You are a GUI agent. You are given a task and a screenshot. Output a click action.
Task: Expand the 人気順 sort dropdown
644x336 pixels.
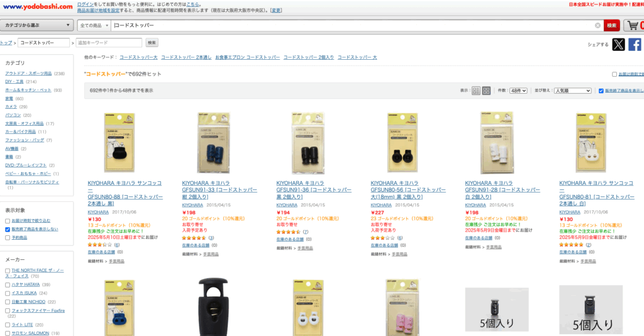pyautogui.click(x=572, y=91)
